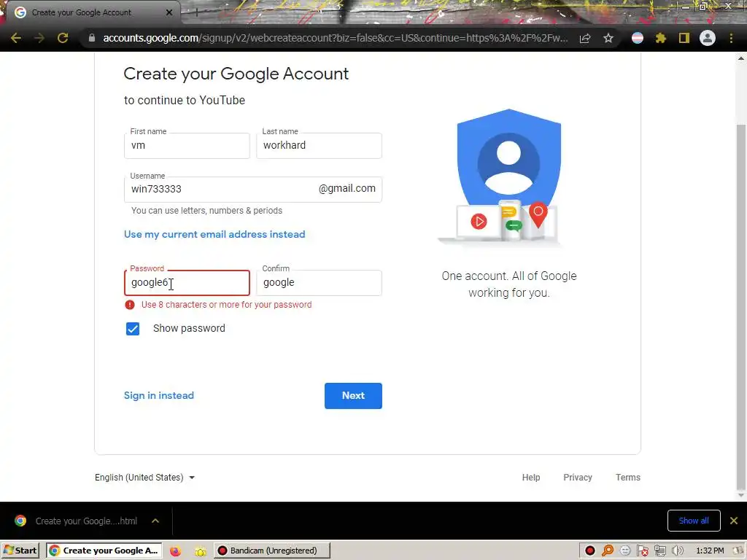Open the Chrome profile avatar icon
747x560 pixels.
point(708,38)
